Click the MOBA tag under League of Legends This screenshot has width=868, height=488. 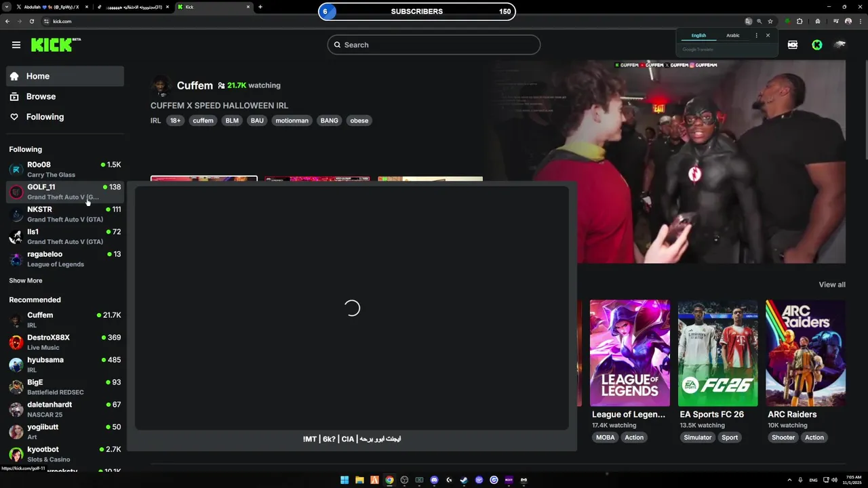(606, 437)
